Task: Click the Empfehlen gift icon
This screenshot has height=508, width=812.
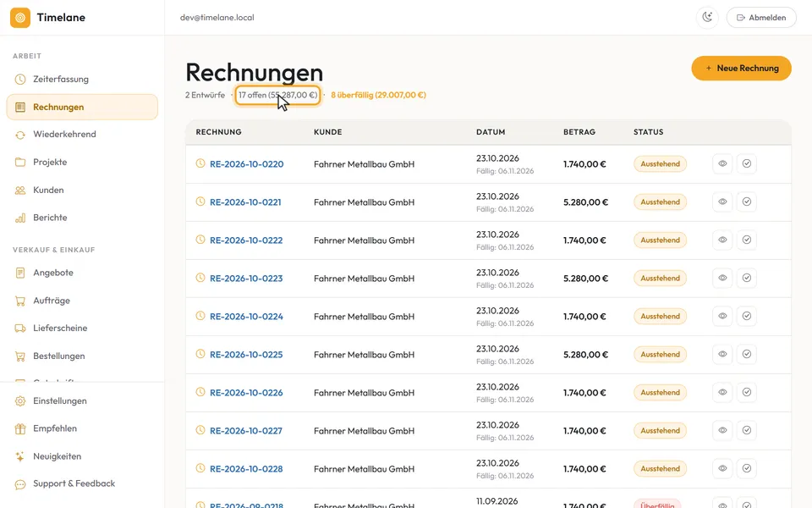Action: click(20, 428)
